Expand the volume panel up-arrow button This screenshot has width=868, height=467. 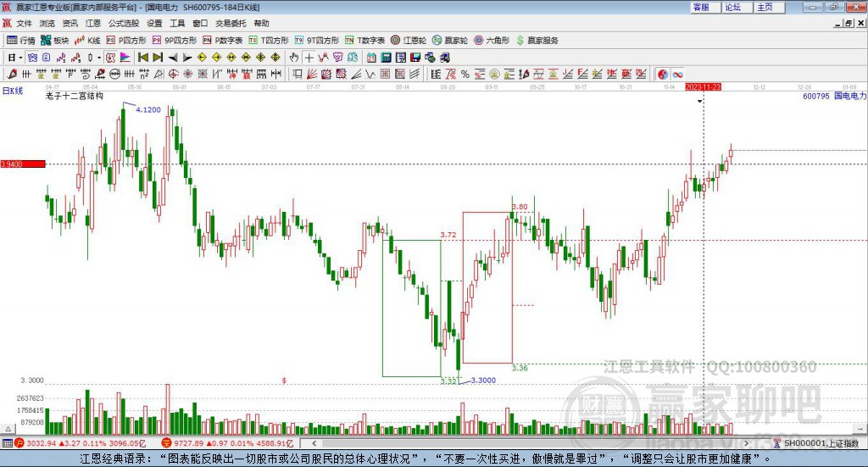pos(8,429)
